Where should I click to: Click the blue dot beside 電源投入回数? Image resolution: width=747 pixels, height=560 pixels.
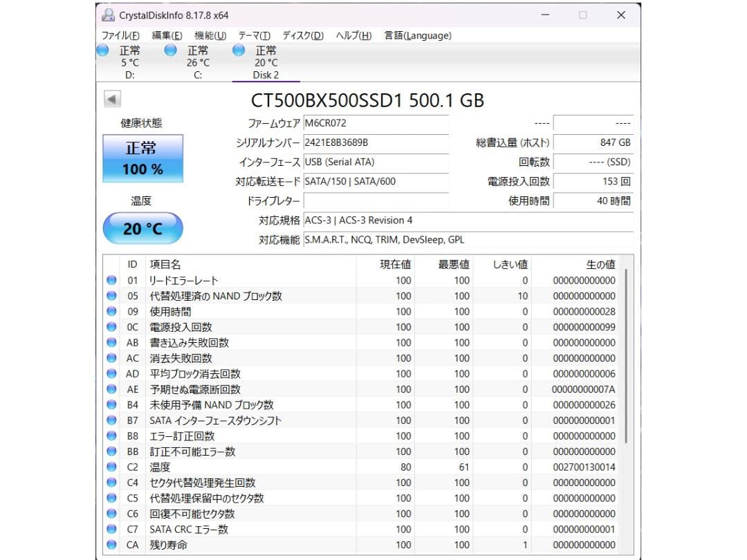coord(111,326)
